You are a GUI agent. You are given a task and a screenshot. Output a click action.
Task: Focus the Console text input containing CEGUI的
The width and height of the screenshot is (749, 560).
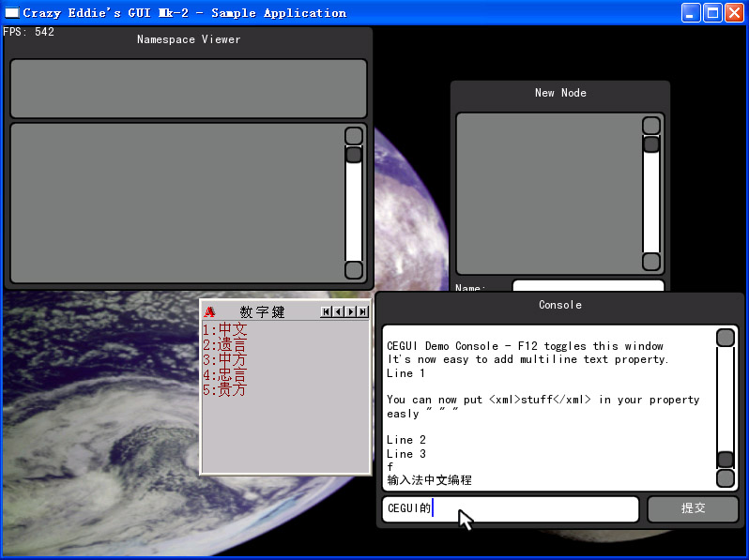pyautogui.click(x=511, y=509)
